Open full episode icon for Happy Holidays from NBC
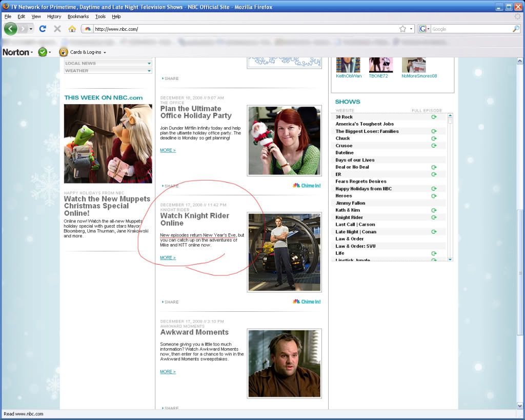The height and width of the screenshot is (420, 525). click(434, 189)
